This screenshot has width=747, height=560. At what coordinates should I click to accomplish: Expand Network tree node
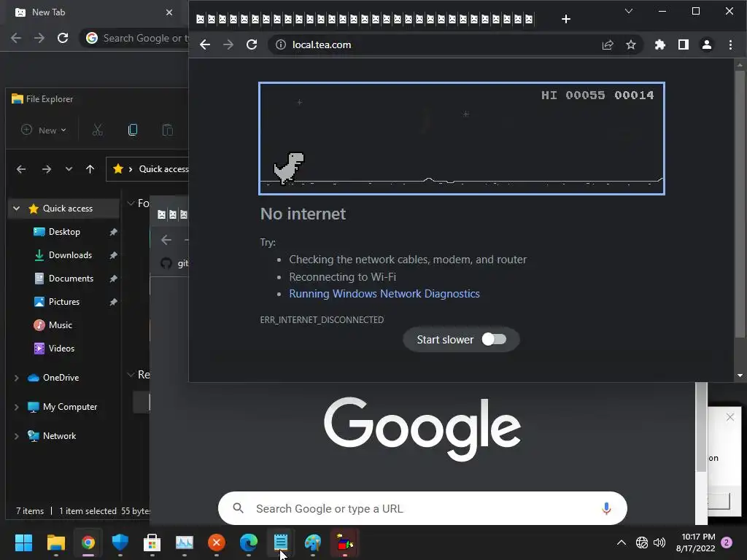coord(17,436)
